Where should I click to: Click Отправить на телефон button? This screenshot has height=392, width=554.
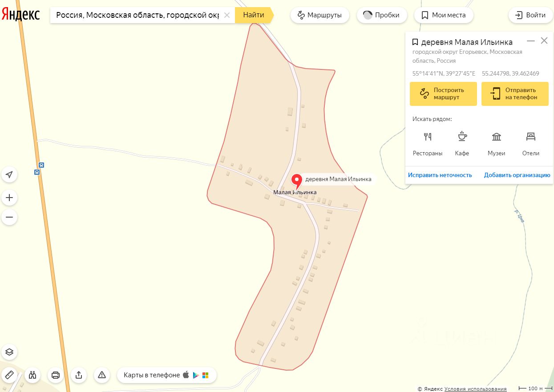pyautogui.click(x=515, y=93)
